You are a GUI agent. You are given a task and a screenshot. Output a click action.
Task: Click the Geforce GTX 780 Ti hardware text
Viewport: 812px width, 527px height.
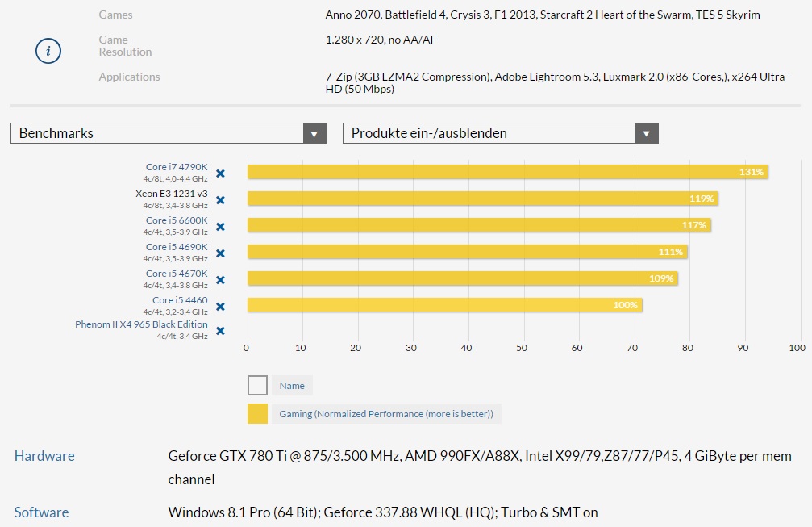pyautogui.click(x=480, y=467)
